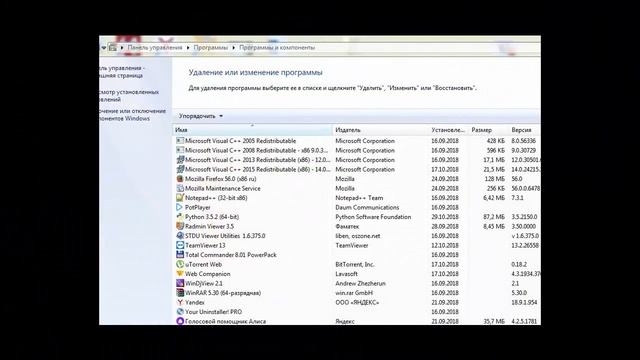Click the STDU Viewer Utilities icon
The image size is (640, 360).
180,236
